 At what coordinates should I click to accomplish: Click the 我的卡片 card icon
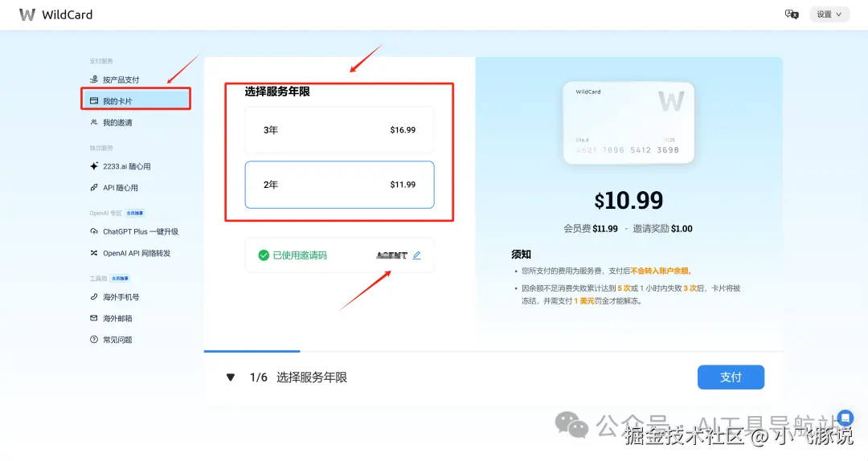point(93,100)
